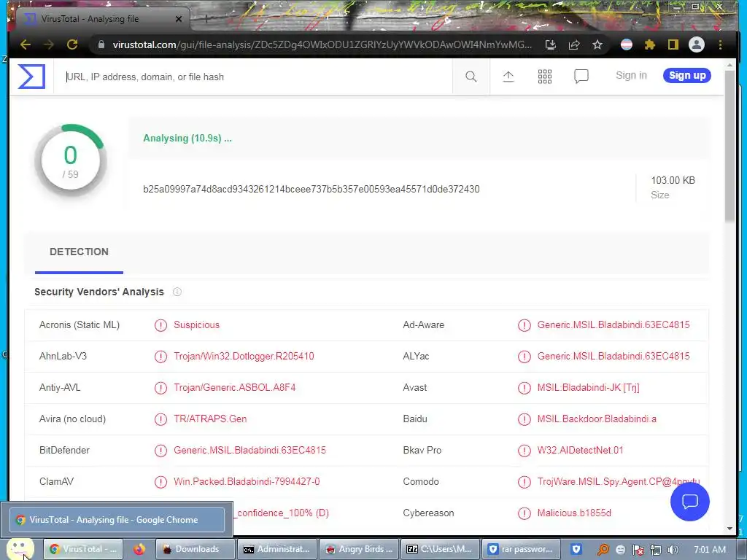Open the 7-Zip C:\Users taskbar item

[441, 549]
